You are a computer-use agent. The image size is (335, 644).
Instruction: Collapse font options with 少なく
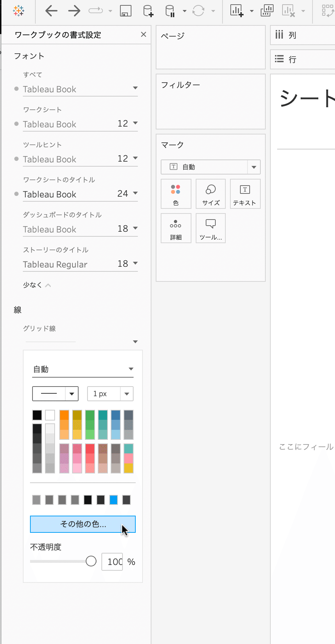point(37,285)
